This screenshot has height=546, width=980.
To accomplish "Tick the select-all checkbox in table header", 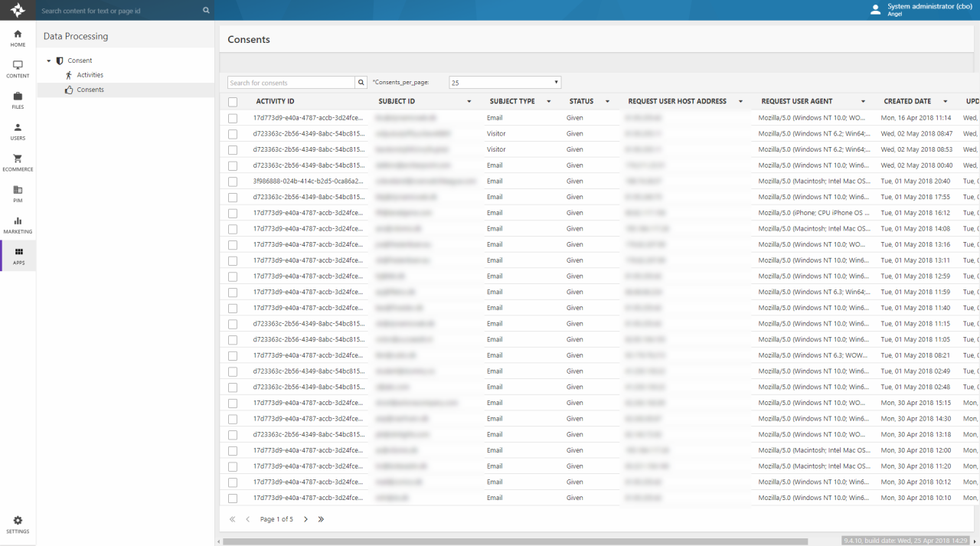I will click(x=233, y=102).
